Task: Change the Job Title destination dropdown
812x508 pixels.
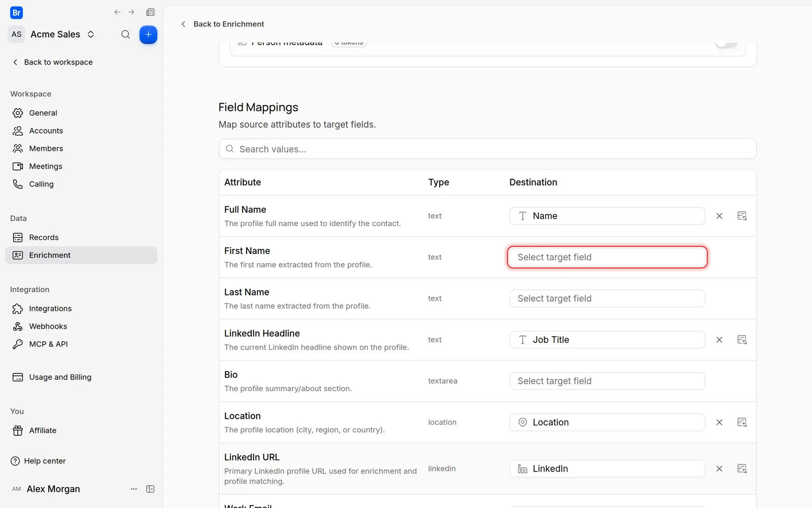Action: (x=607, y=340)
